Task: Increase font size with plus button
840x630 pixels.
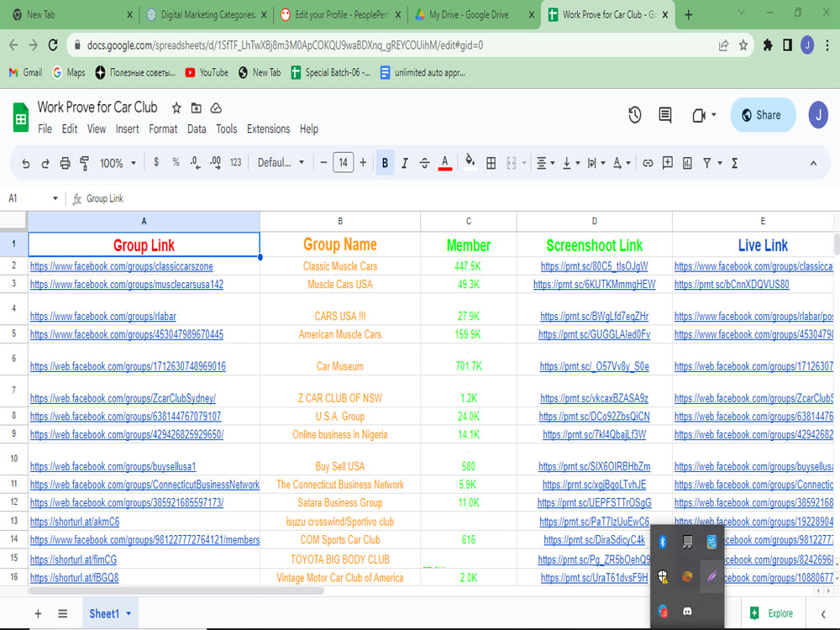Action: [x=363, y=162]
